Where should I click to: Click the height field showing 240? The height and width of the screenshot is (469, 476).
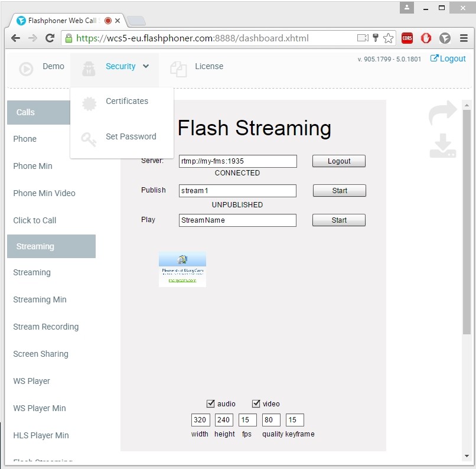pyautogui.click(x=224, y=420)
